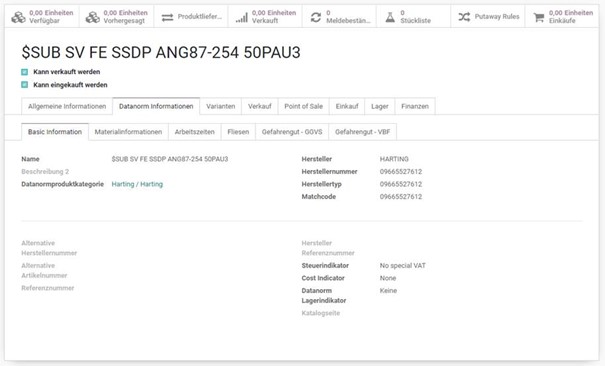
Task: Open the Materialinformationen sub-tab
Action: point(128,132)
